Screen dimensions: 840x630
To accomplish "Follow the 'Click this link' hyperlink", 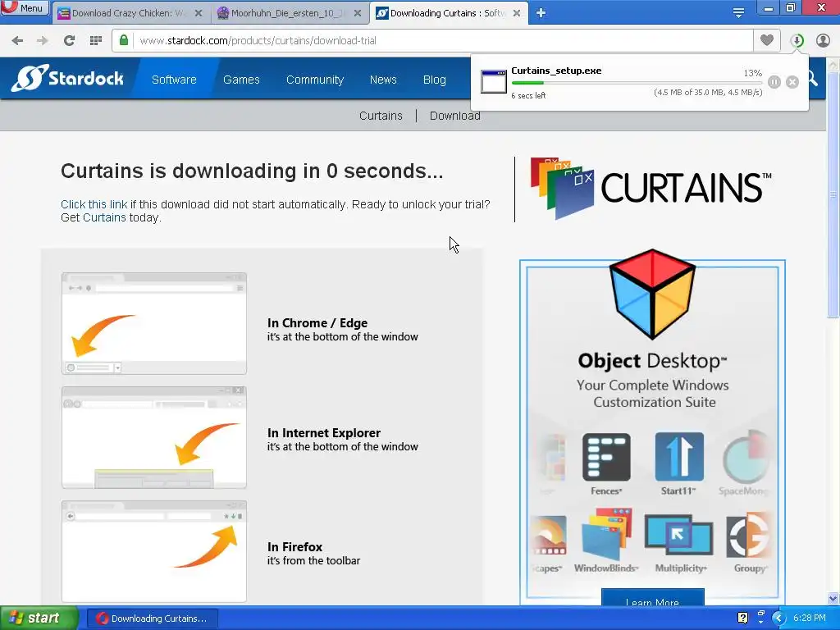I will tap(94, 204).
